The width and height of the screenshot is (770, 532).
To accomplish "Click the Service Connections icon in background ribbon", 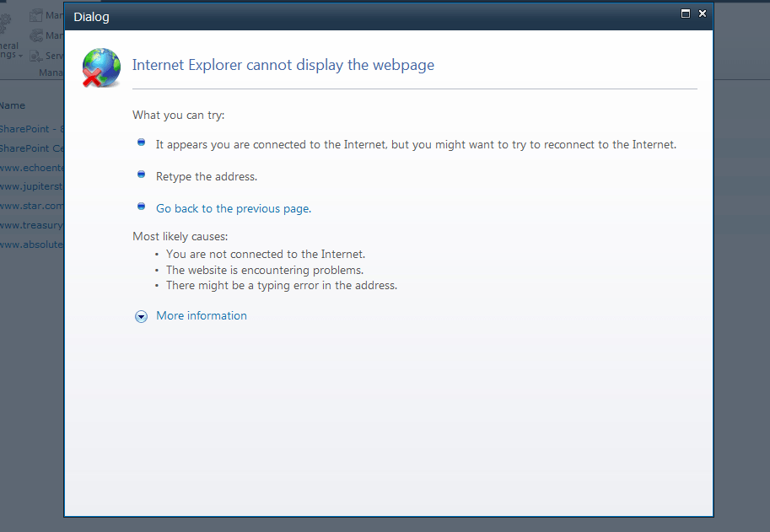I will click(36, 56).
